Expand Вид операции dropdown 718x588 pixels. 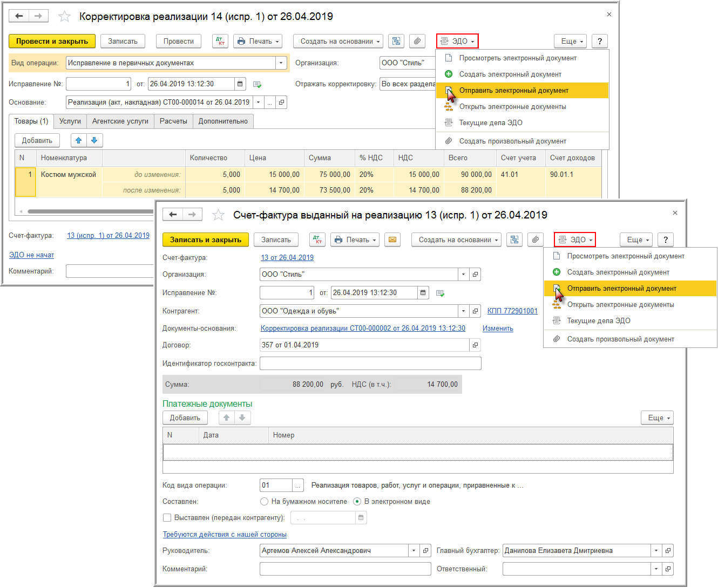(281, 63)
